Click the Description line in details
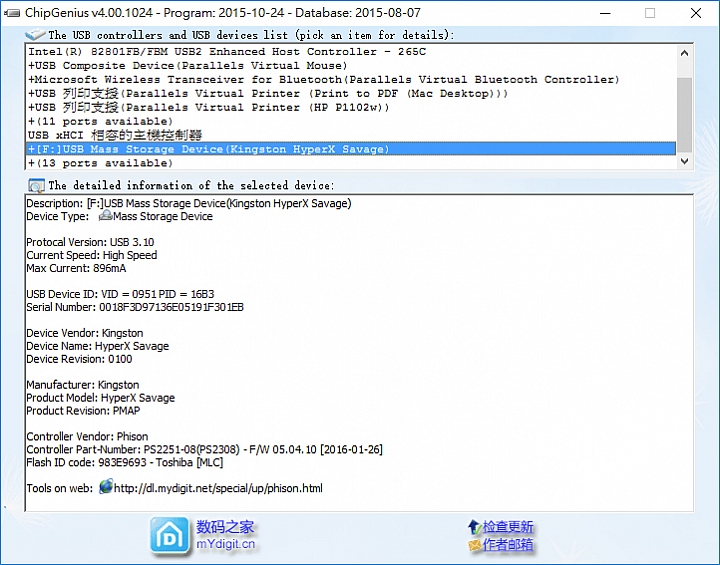 pyautogui.click(x=189, y=203)
